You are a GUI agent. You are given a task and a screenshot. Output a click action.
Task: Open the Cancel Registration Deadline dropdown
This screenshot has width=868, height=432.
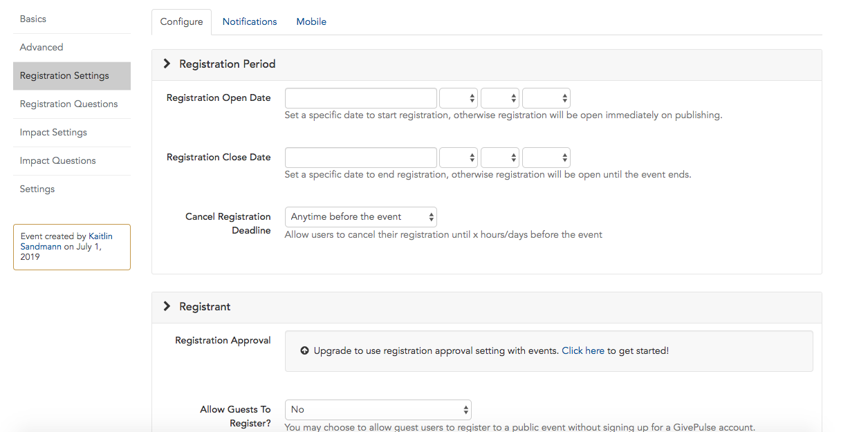pyautogui.click(x=361, y=217)
